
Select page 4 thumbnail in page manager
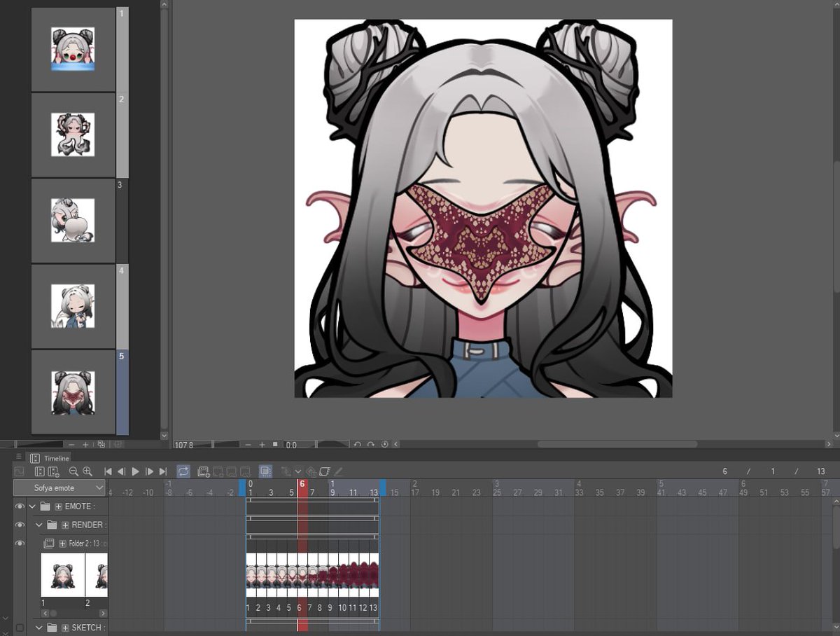(73, 306)
